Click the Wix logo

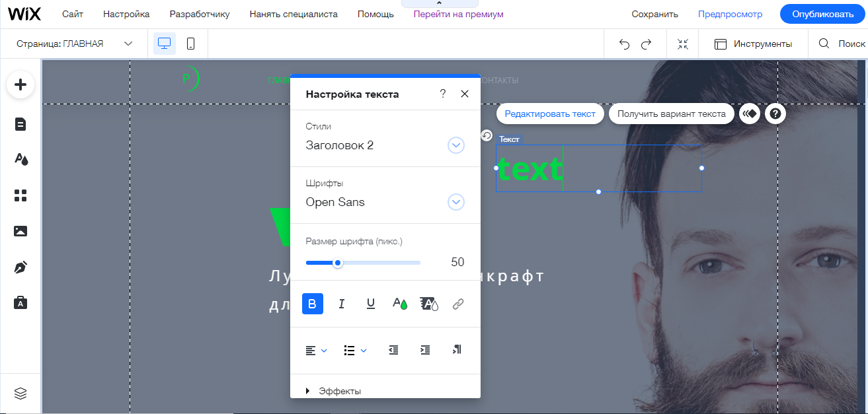click(24, 14)
